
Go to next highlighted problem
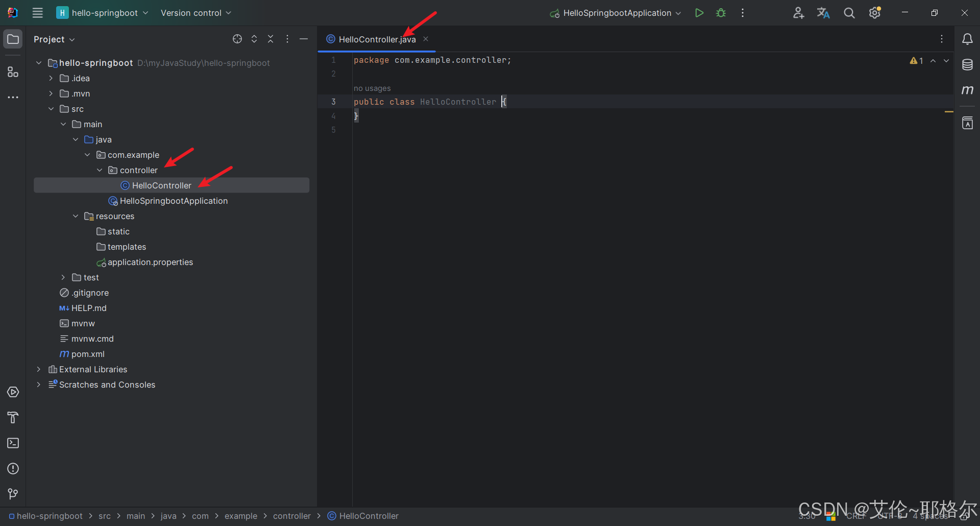coord(946,61)
